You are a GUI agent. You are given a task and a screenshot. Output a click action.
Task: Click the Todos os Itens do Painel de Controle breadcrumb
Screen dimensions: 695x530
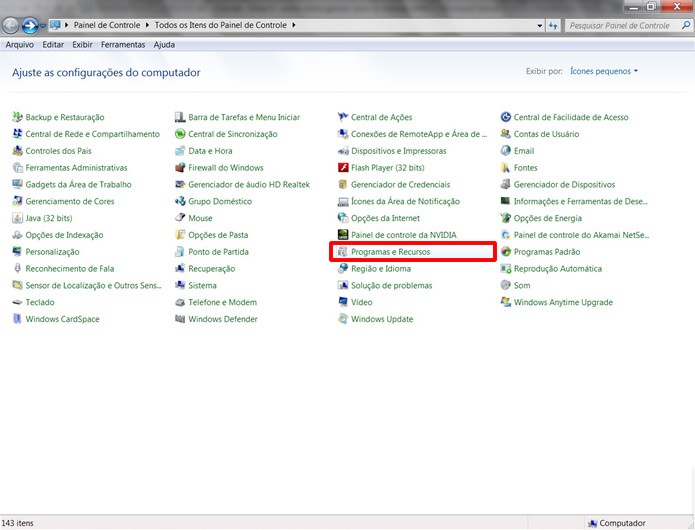(x=220, y=25)
